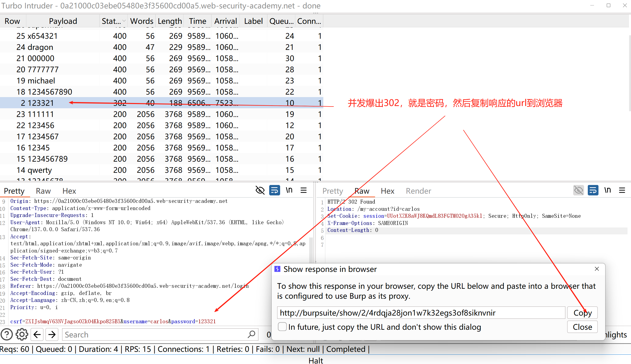Check 'In future, just copy the URL' box
The height and width of the screenshot is (364, 631).
tap(282, 327)
